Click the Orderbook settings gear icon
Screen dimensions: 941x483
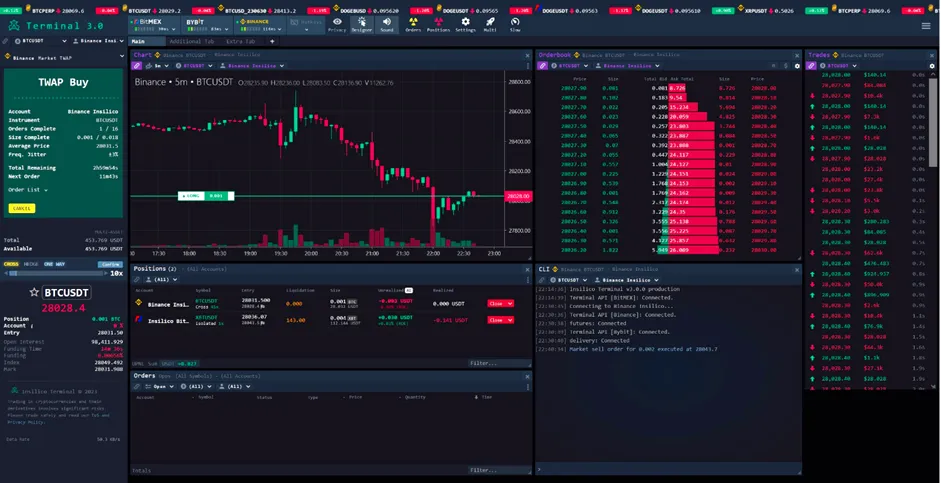[798, 66]
